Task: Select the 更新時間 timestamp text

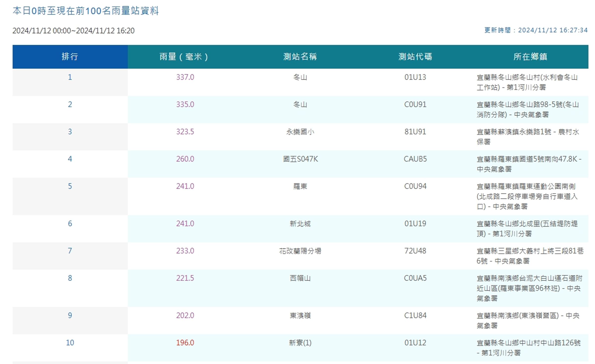Action: click(536, 30)
